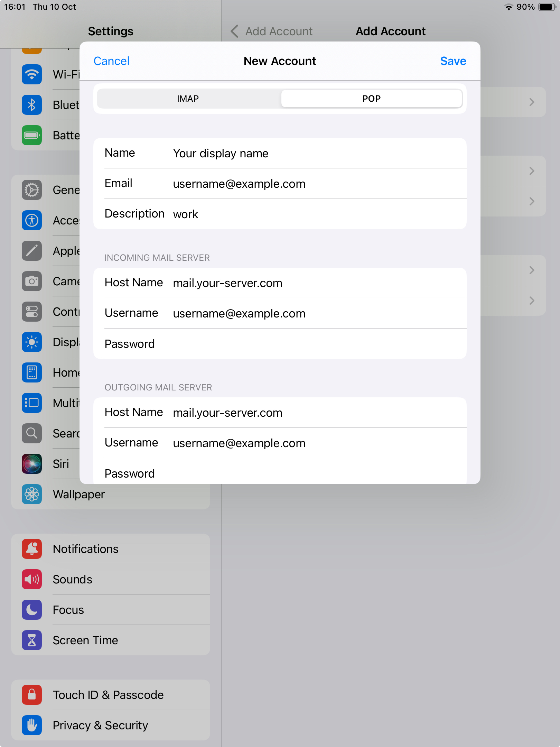The image size is (560, 747).
Task: Tap the red Notifications bell icon
Action: (x=32, y=549)
